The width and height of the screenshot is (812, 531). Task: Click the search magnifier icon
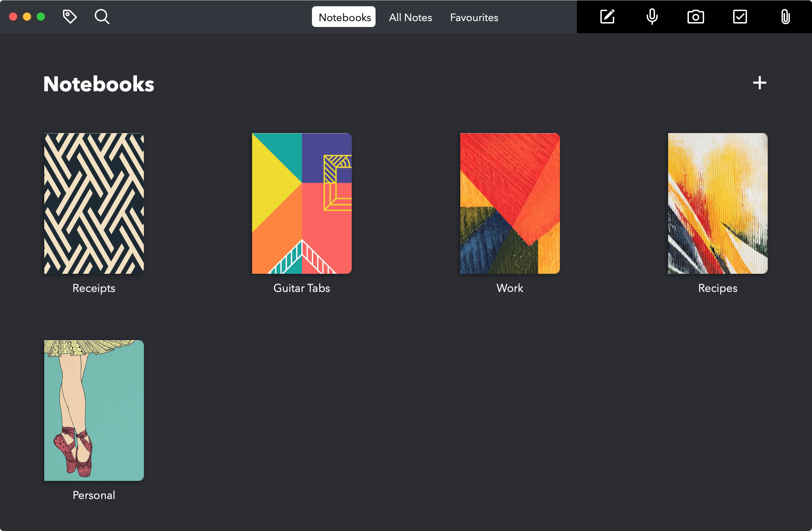click(102, 17)
